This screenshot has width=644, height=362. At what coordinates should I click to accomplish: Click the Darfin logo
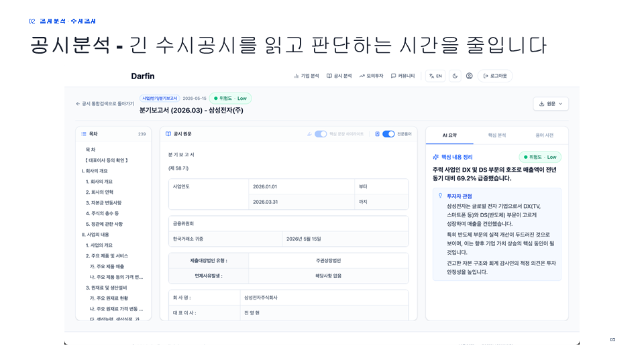point(142,76)
